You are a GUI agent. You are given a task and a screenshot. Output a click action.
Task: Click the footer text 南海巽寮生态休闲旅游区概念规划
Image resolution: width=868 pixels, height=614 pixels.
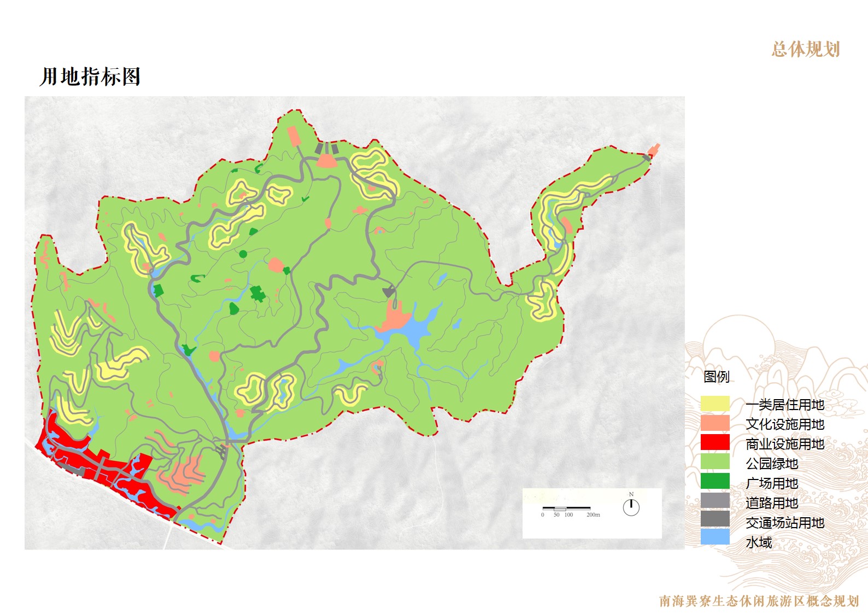click(759, 601)
